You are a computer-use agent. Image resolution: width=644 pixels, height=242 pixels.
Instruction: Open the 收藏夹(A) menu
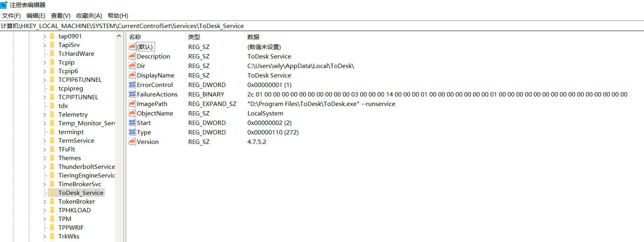(89, 16)
